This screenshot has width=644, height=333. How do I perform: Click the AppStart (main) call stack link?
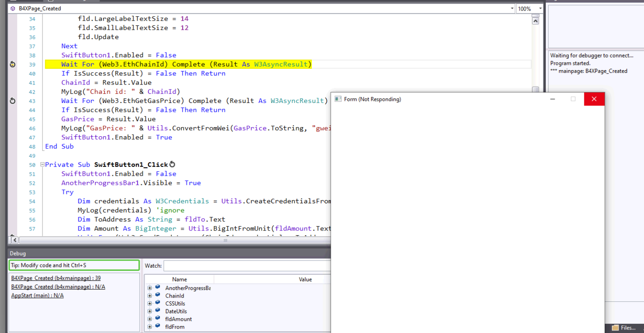coord(37,296)
